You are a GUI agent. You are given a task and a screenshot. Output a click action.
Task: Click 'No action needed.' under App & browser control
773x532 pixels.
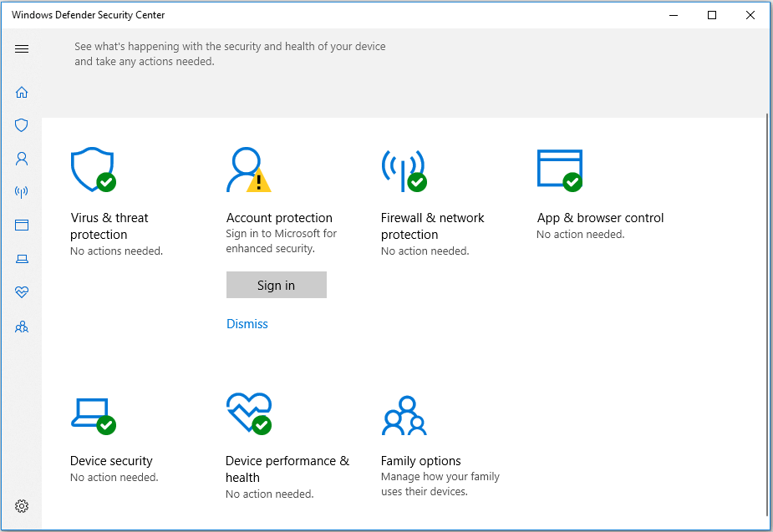click(581, 235)
